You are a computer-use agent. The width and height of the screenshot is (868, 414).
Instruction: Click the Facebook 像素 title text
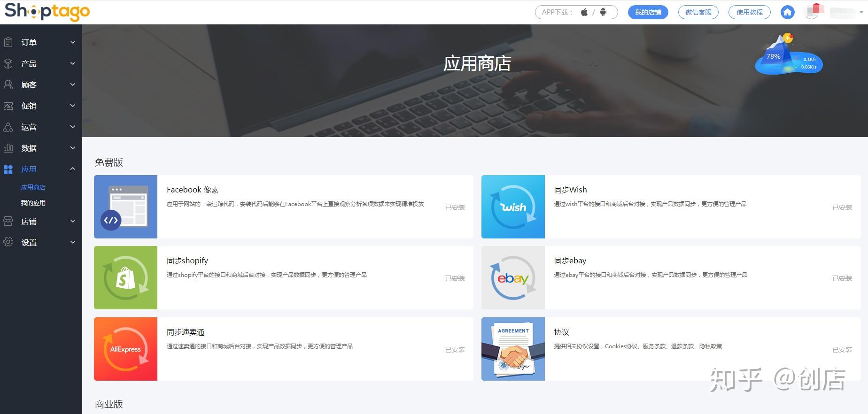click(193, 190)
